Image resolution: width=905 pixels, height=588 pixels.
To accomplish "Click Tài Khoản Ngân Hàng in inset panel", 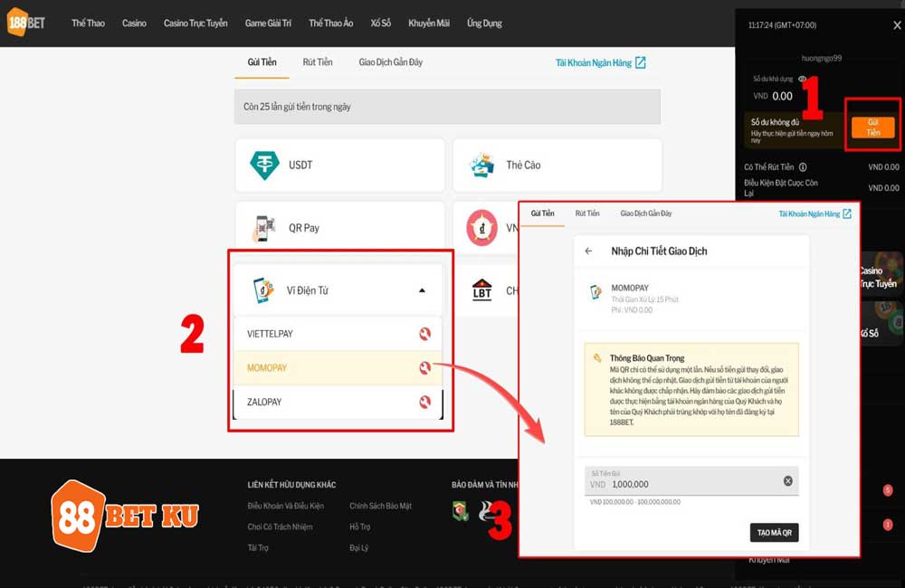I will (x=809, y=214).
